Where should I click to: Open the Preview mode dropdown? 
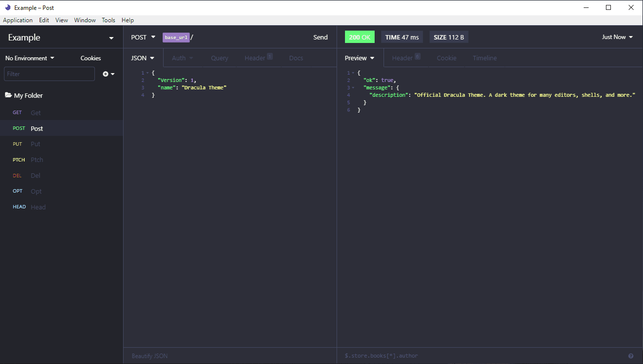[359, 58]
